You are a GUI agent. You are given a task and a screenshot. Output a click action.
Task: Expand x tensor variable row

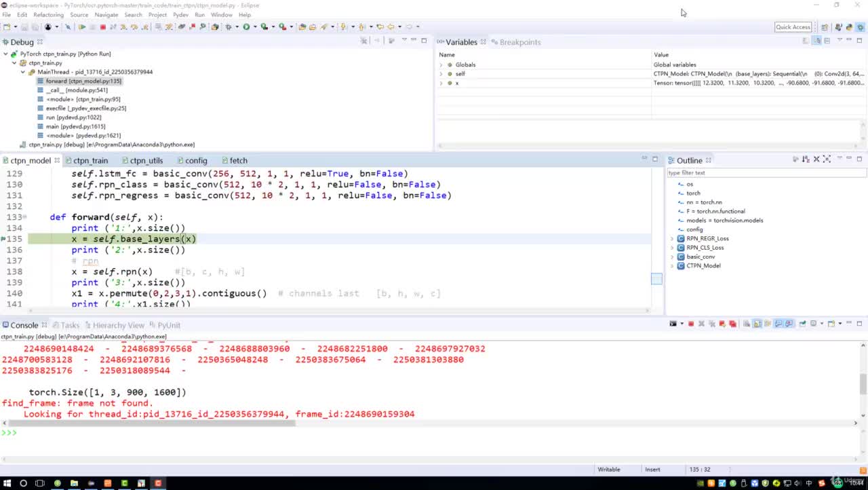point(441,83)
